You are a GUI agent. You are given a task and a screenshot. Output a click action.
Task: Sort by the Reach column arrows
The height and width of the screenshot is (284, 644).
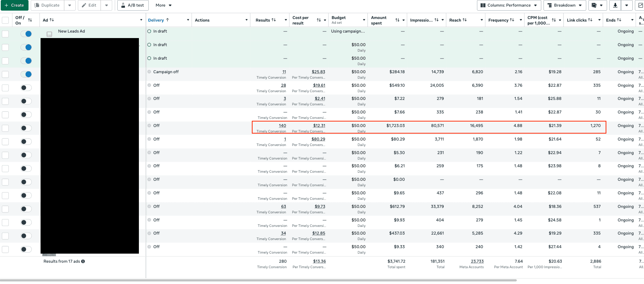pyautogui.click(x=465, y=20)
